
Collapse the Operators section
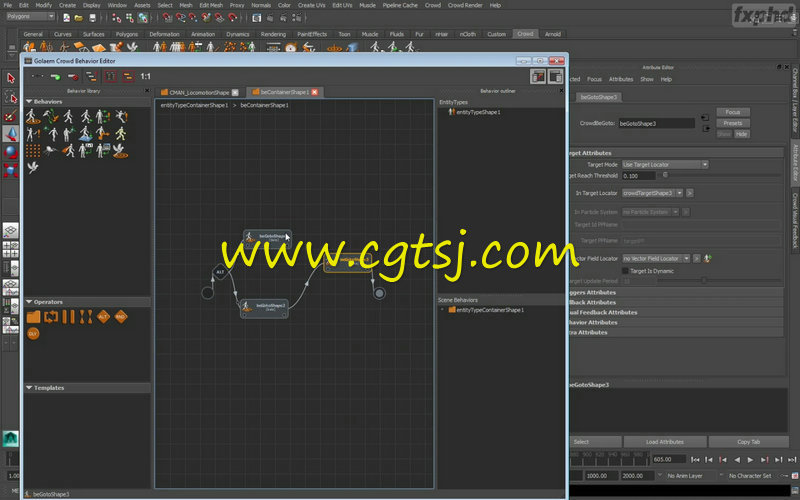29,302
